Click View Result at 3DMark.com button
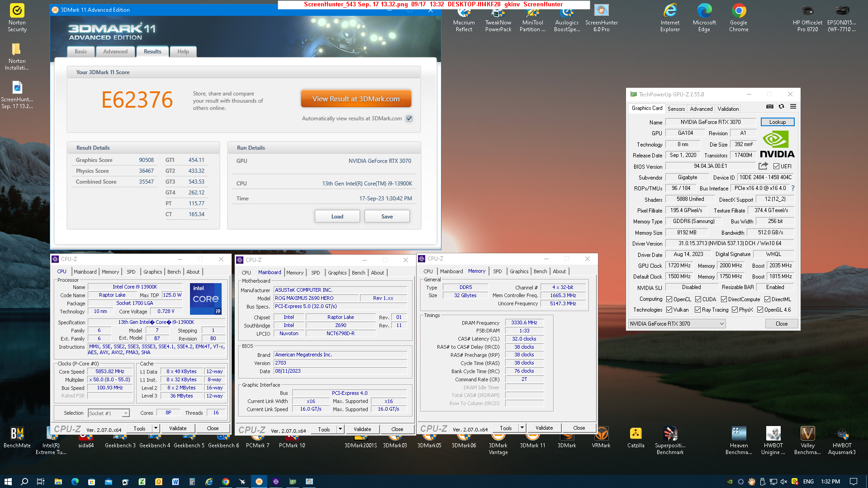This screenshot has width=868, height=488. (356, 99)
